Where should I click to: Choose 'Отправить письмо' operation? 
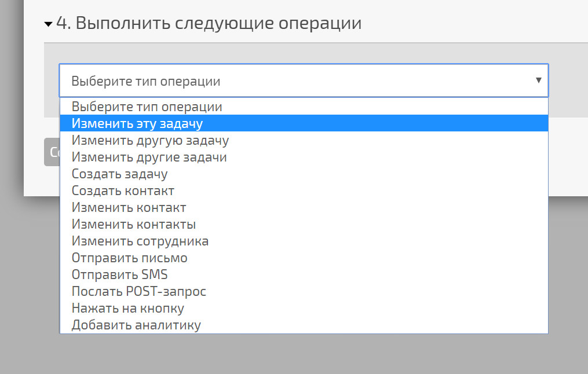(304, 258)
